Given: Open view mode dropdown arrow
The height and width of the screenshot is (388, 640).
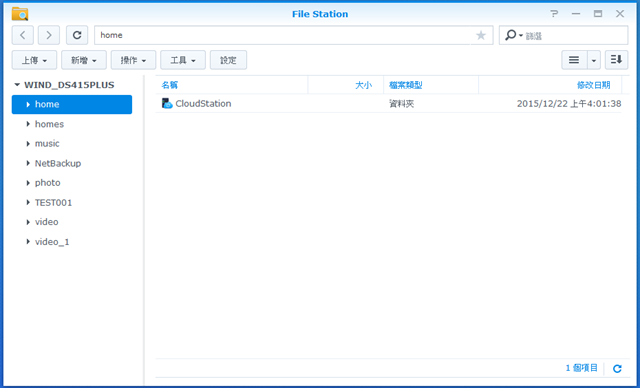Looking at the screenshot, I should click(x=594, y=60).
